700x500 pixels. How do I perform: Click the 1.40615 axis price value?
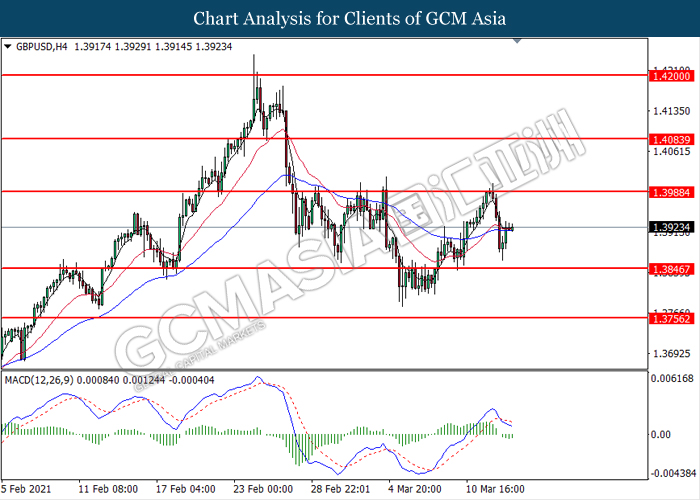pos(671,151)
